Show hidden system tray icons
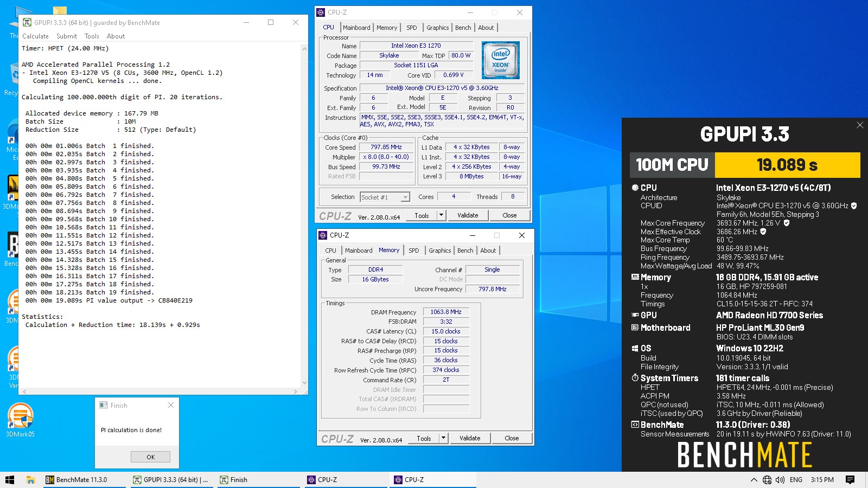 click(754, 480)
